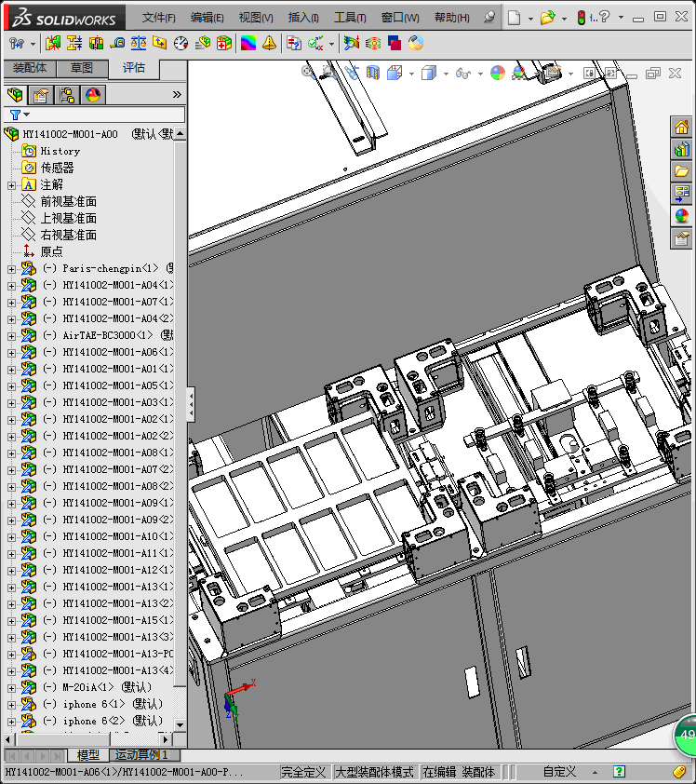Image resolution: width=696 pixels, height=784 pixels.
Task: Open the FeatureManager design tree tab
Action: point(15,94)
